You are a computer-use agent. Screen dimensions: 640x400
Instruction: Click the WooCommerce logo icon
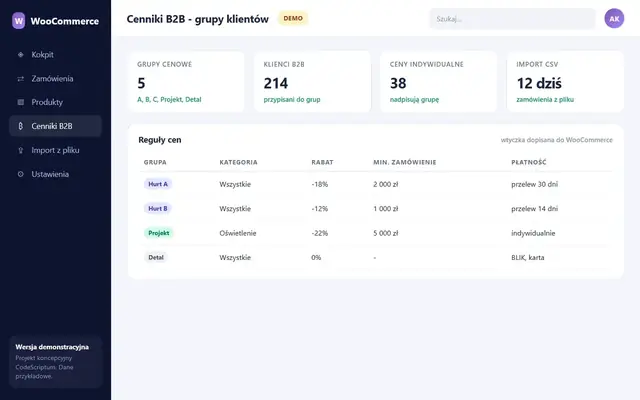[x=18, y=21]
